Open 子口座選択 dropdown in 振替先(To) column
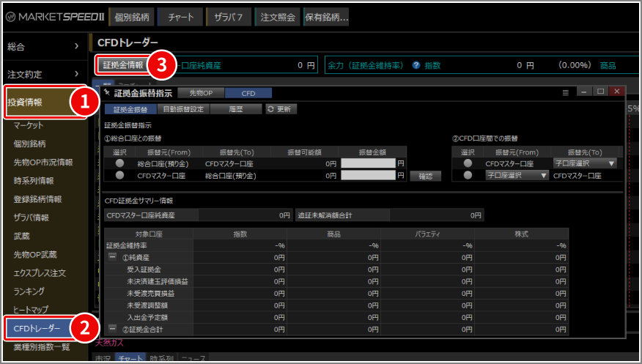This screenshot has width=642, height=364. [x=585, y=163]
